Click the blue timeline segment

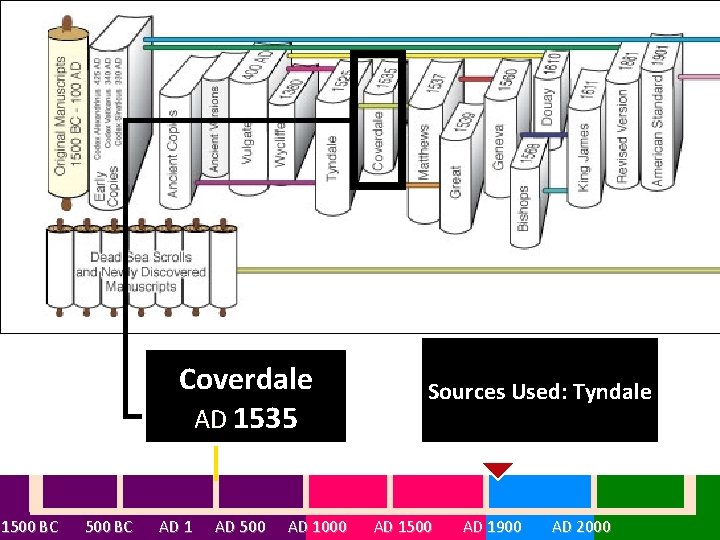point(540,491)
